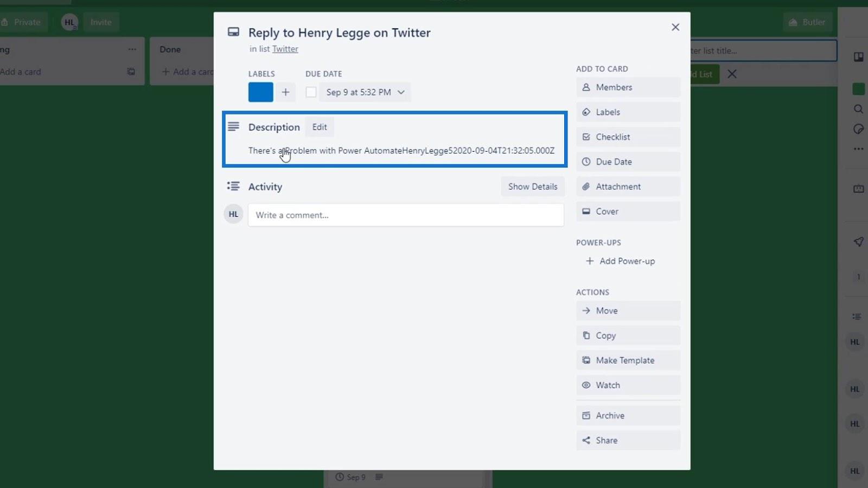Click the board icon at sidebar top
The width and height of the screenshot is (868, 488).
tap(858, 57)
